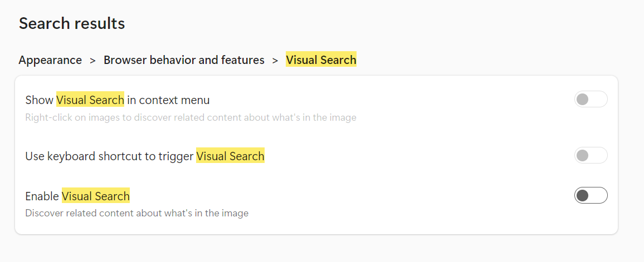
Task: Toggle keyboard shortcut to trigger Visual Search
Action: click(x=591, y=156)
